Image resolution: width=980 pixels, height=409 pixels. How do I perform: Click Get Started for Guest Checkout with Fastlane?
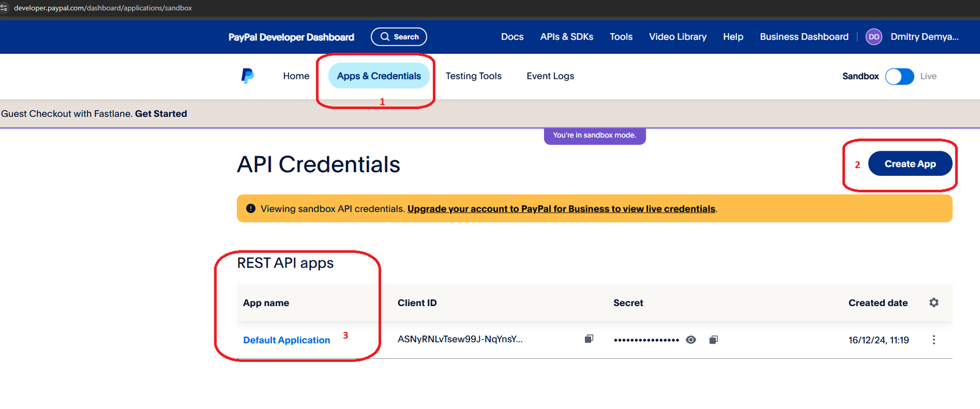(161, 113)
